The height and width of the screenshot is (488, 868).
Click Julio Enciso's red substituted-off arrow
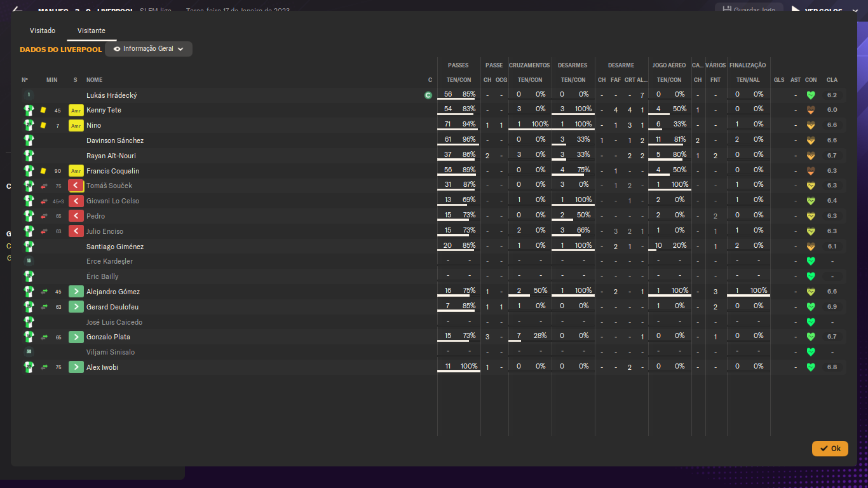[x=76, y=231]
